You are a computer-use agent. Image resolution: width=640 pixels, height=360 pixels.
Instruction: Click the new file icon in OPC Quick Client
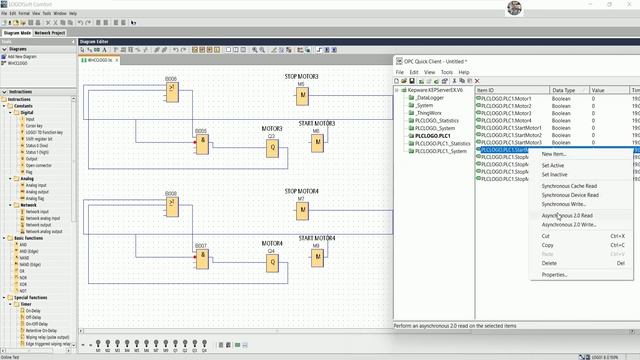coord(396,81)
